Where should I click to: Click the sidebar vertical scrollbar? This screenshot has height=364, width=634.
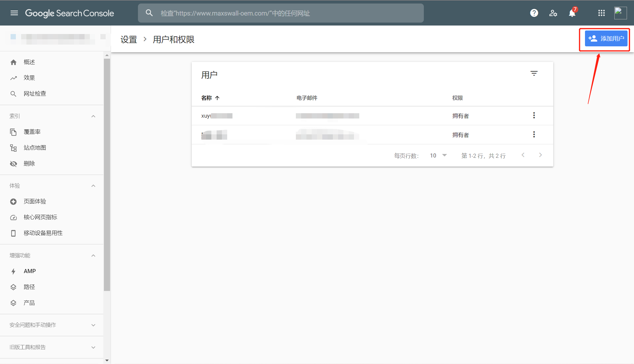(107, 175)
